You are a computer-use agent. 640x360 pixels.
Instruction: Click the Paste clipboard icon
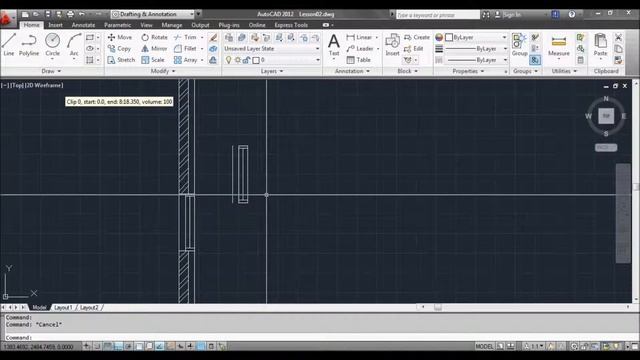(x=600, y=45)
